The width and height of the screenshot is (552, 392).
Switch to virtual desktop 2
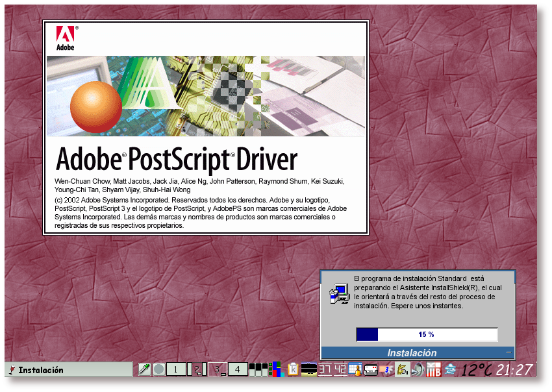(x=197, y=369)
